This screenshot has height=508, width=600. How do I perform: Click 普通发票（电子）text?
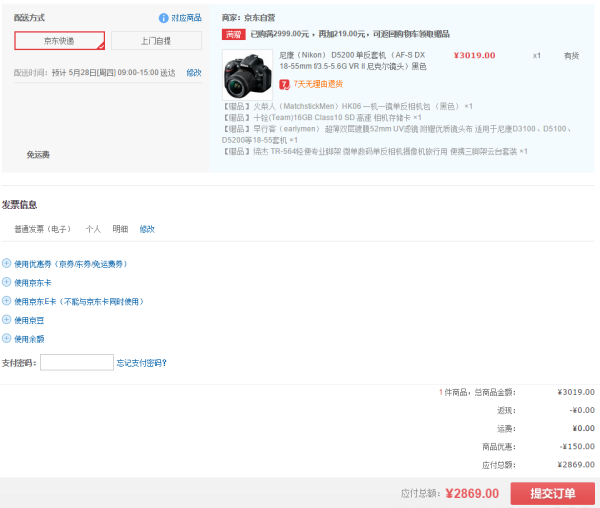pos(42,229)
